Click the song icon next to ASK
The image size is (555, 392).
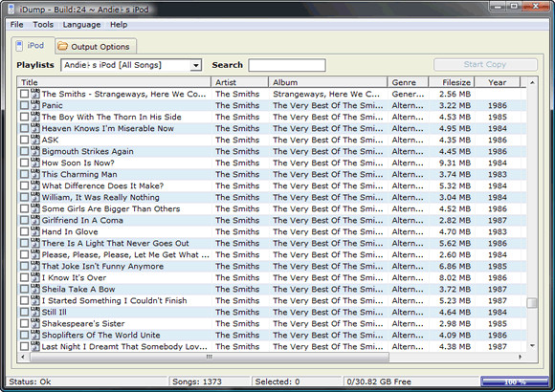[35, 140]
